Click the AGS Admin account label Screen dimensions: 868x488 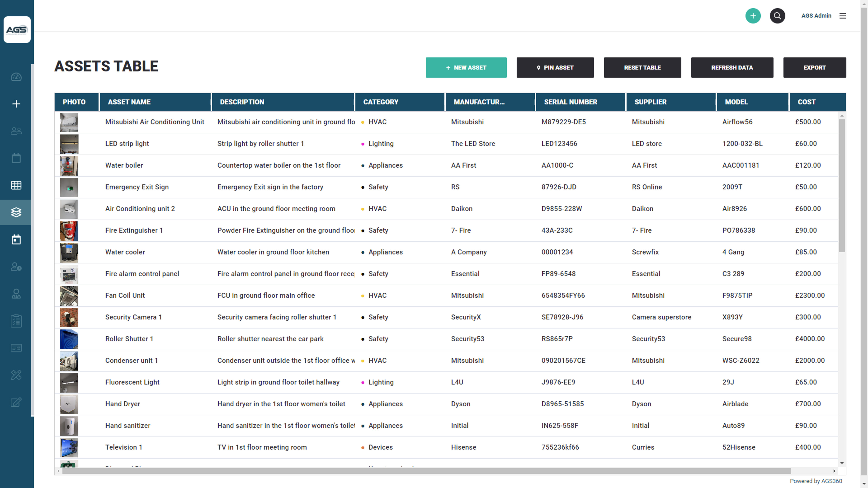click(817, 16)
